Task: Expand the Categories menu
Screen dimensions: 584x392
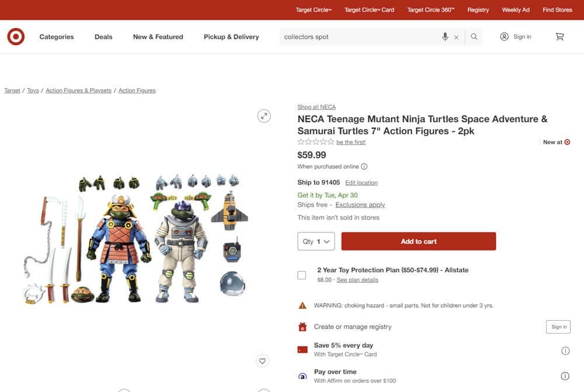Action: 56,36
